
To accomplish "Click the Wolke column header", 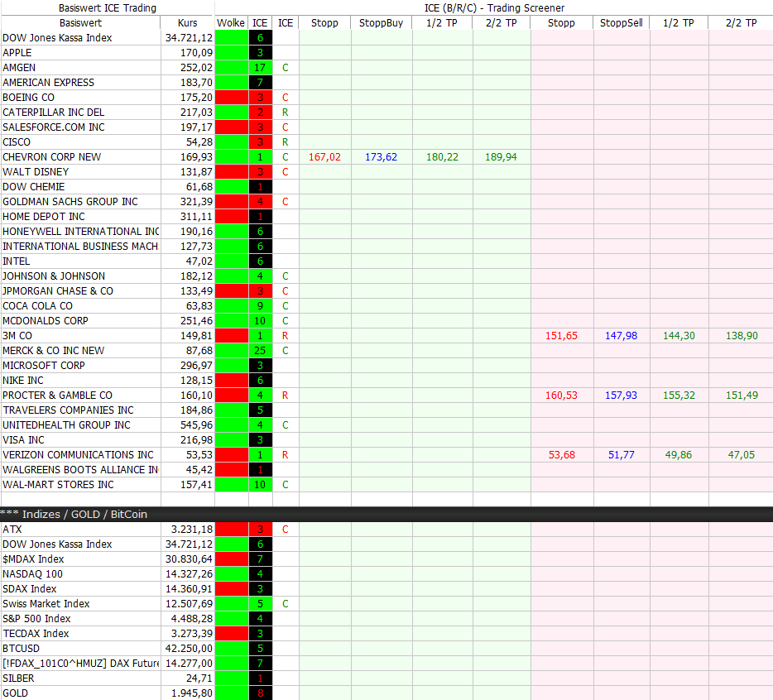I will pos(231,22).
